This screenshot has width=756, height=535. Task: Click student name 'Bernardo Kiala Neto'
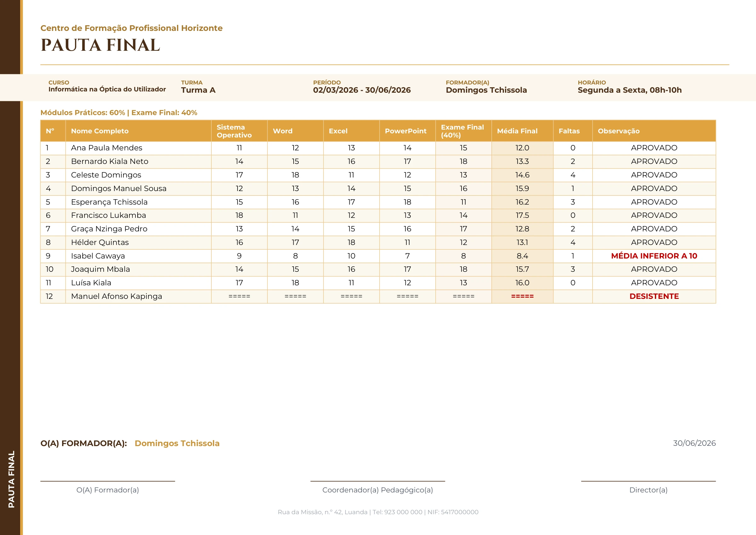pos(110,161)
